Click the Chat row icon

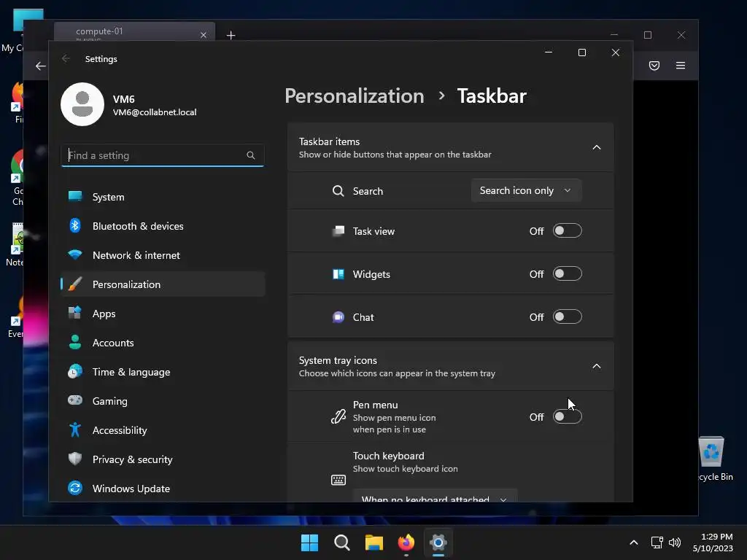(x=338, y=317)
